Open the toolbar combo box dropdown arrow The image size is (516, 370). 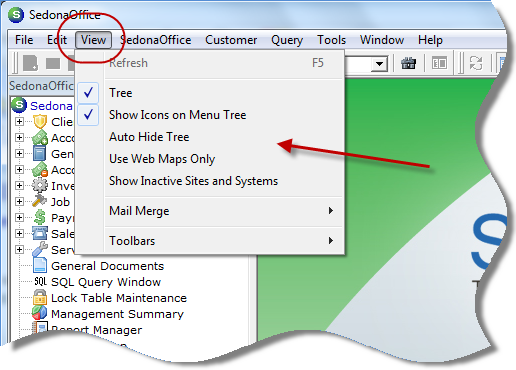coord(379,63)
